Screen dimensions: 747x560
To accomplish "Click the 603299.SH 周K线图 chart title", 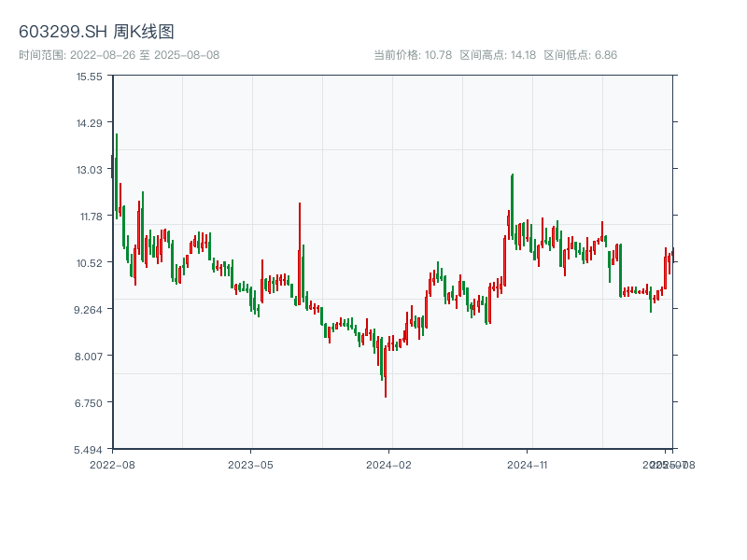I will click(96, 32).
